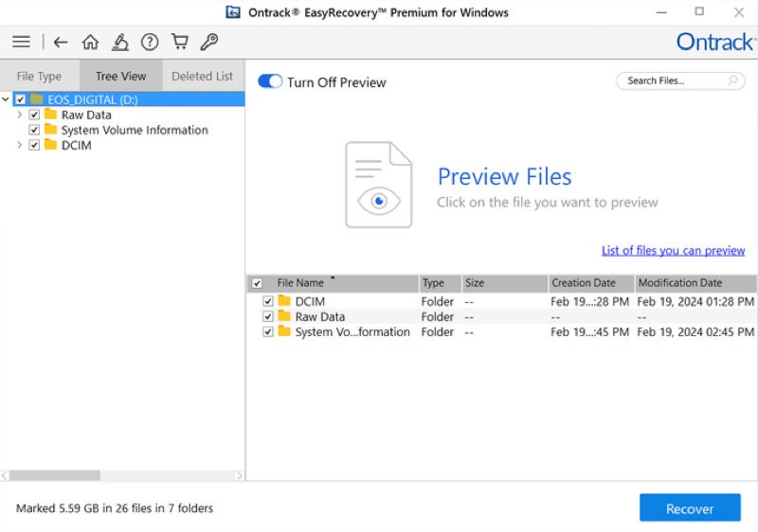Return to the Home screen icon

coord(90,42)
